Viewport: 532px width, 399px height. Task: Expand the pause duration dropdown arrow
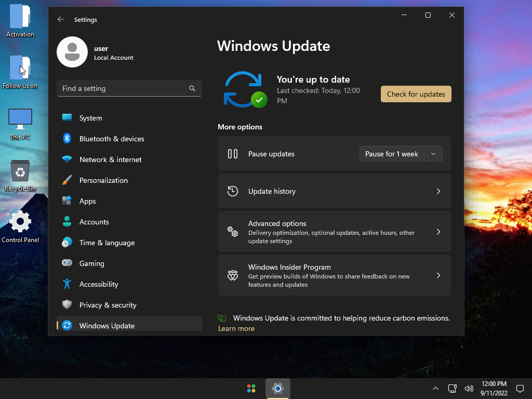coord(433,154)
